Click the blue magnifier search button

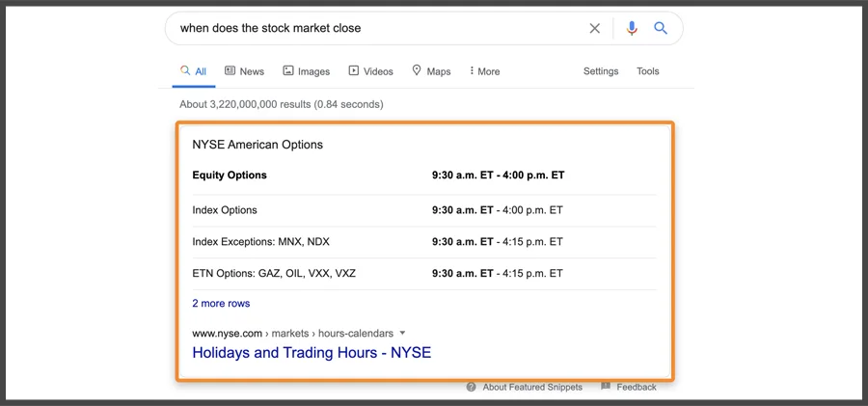point(661,28)
